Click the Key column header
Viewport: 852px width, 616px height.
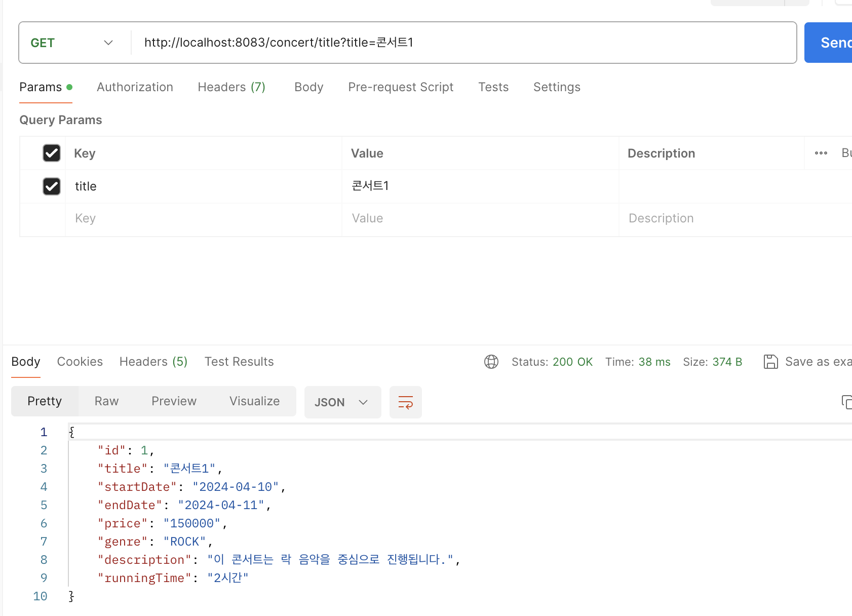[x=85, y=153]
